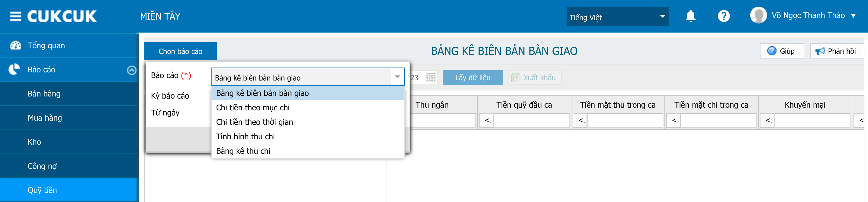Image resolution: width=868 pixels, height=202 pixels.
Task: Click the Thu ngân filter field
Action: click(x=443, y=121)
